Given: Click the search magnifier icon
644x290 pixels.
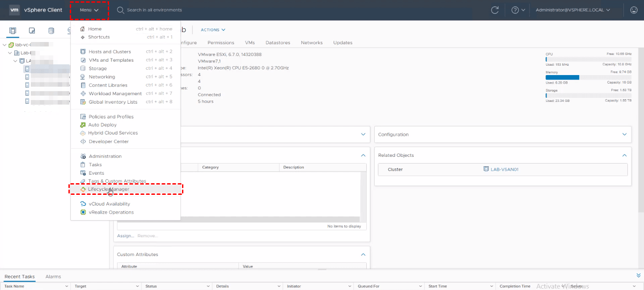Looking at the screenshot, I should pyautogui.click(x=120, y=10).
